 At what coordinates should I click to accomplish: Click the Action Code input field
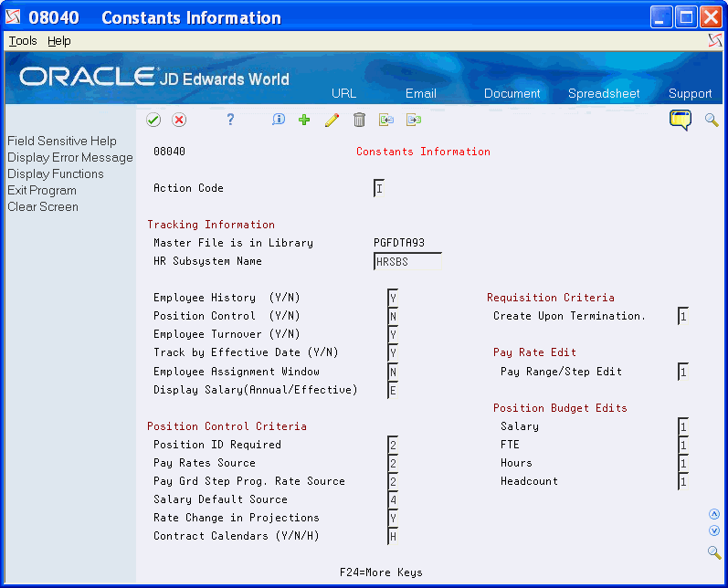coord(379,188)
